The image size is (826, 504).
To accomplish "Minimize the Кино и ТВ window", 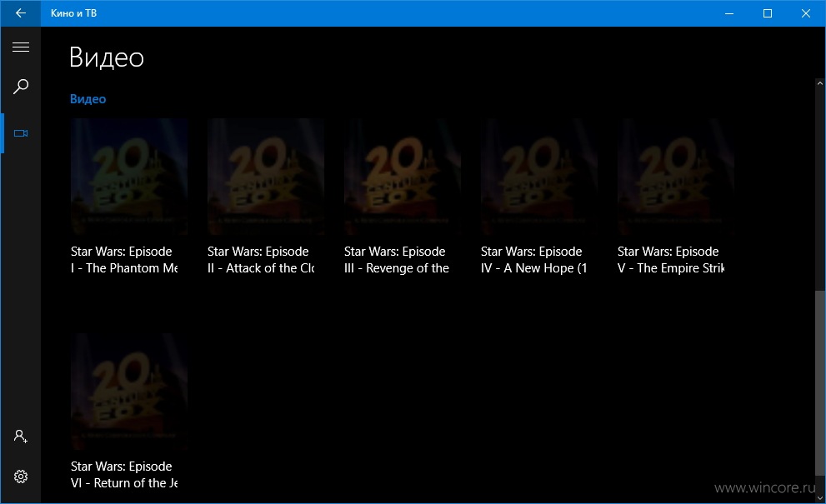I will [x=729, y=13].
